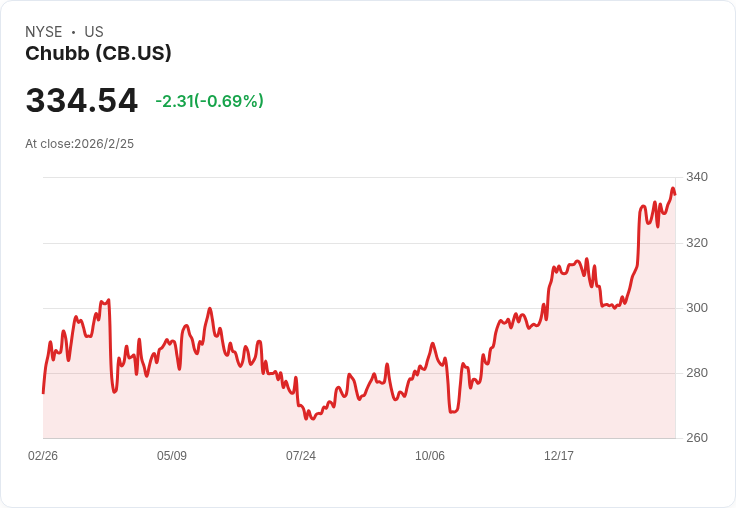Click the 320 y-axis label
736x508 pixels.
pyautogui.click(x=696, y=243)
